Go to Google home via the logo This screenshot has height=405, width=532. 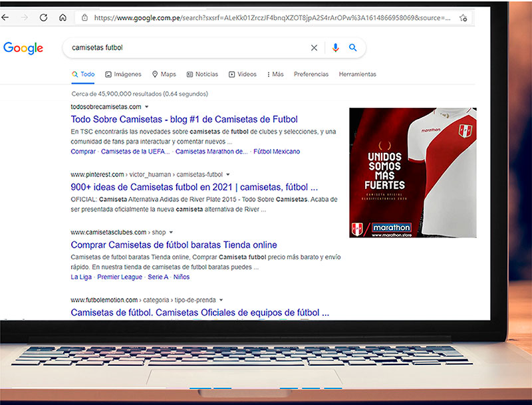click(23, 48)
